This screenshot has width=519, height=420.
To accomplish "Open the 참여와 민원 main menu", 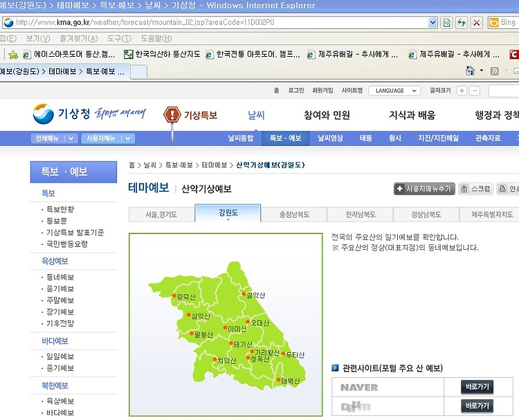I will point(327,115).
